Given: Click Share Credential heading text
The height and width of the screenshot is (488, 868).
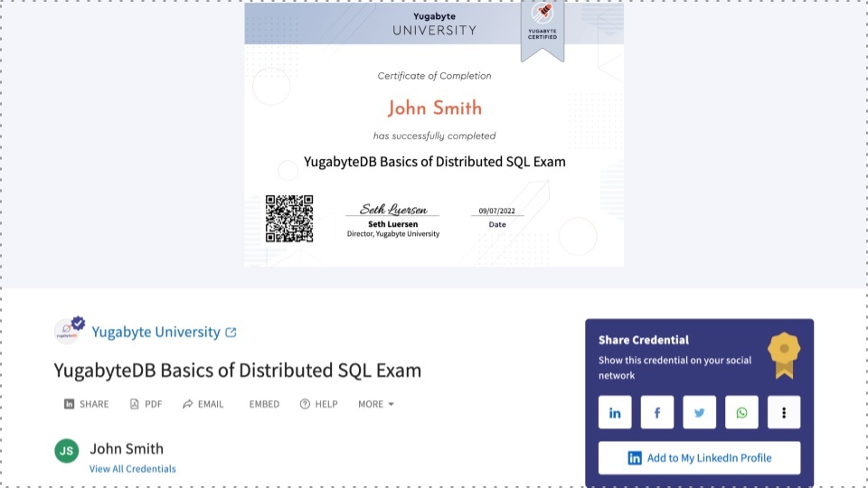Looking at the screenshot, I should tap(644, 340).
